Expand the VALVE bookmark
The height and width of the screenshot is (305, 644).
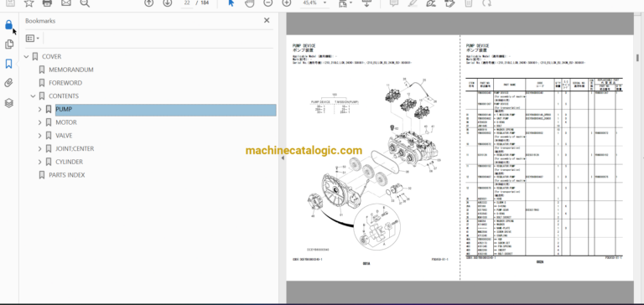pos(40,136)
